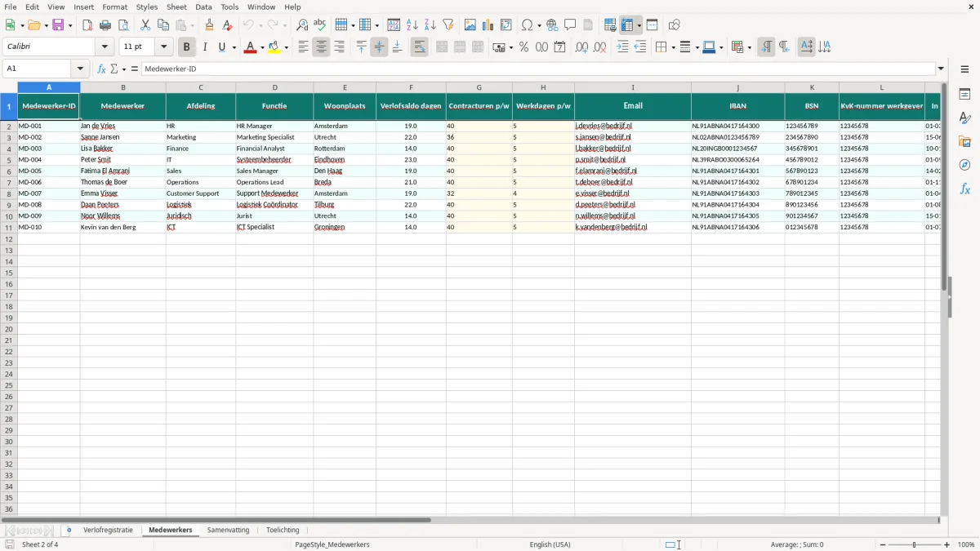
Task: Insert a special character
Action: (x=528, y=25)
